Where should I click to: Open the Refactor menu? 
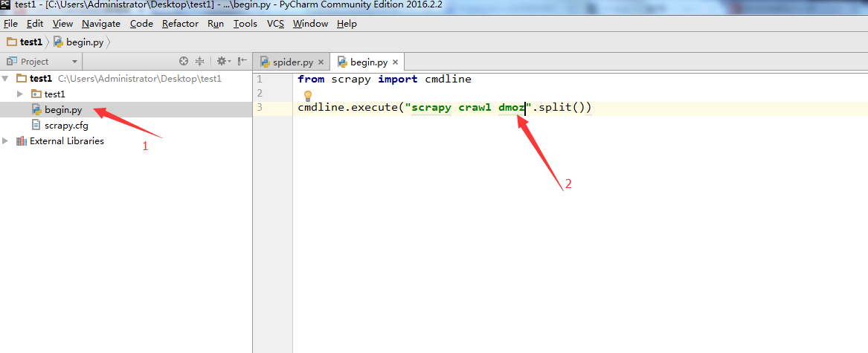181,24
